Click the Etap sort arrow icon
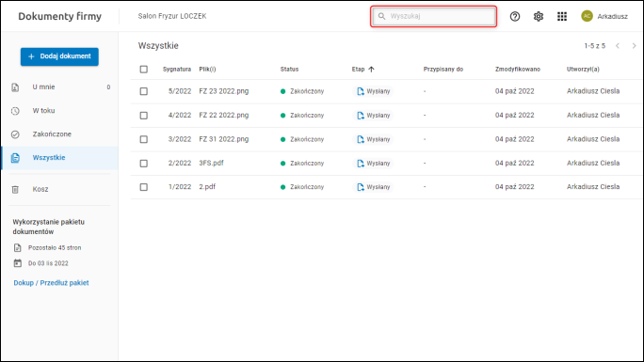Viewport: 644px width, 362px height. click(x=371, y=70)
